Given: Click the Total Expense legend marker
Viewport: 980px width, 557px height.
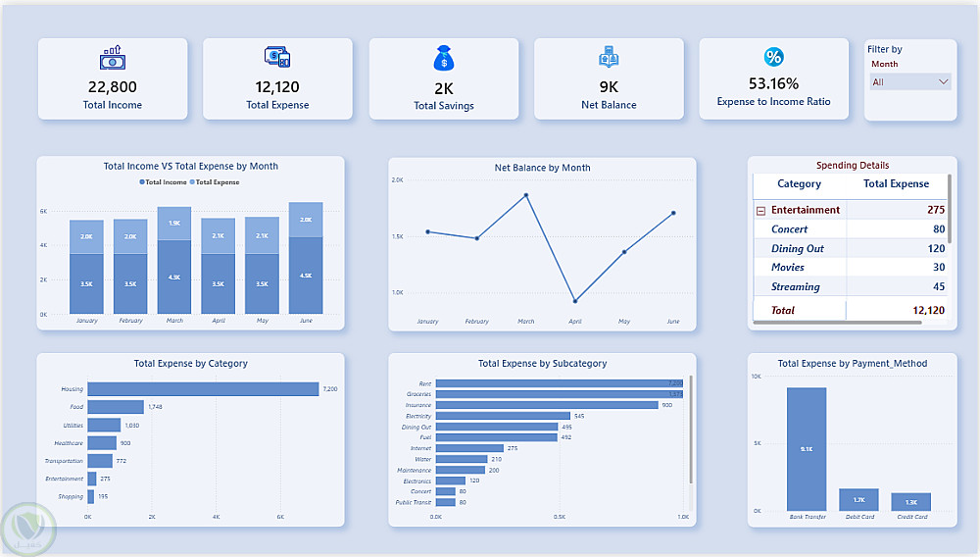Looking at the screenshot, I should (x=192, y=182).
